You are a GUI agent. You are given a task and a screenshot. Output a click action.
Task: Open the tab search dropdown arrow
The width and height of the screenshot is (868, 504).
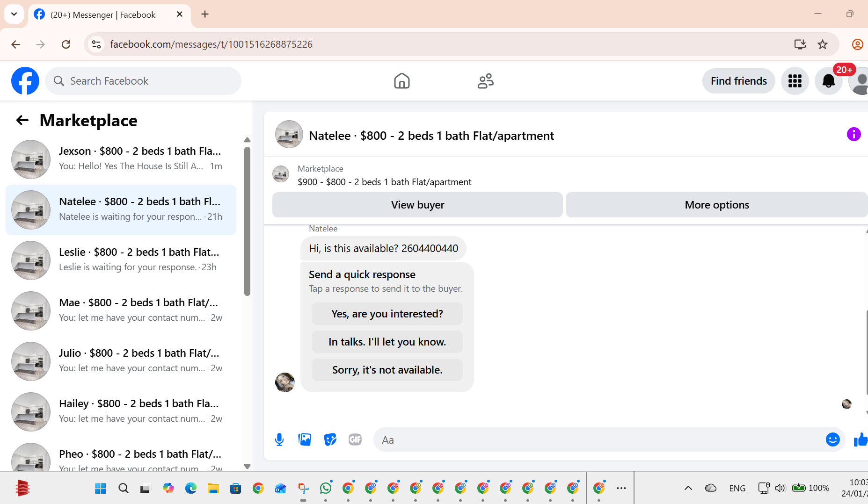coord(14,14)
